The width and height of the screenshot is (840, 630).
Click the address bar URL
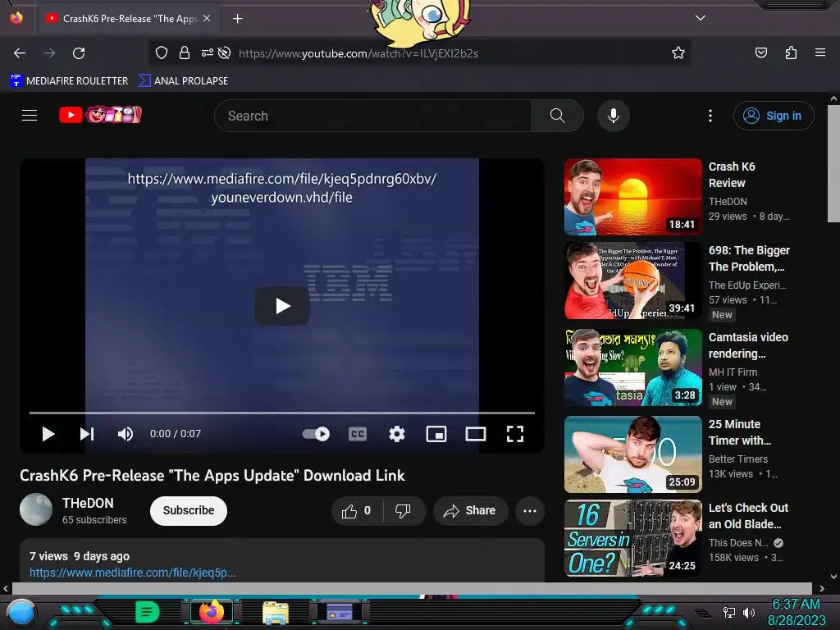click(358, 53)
